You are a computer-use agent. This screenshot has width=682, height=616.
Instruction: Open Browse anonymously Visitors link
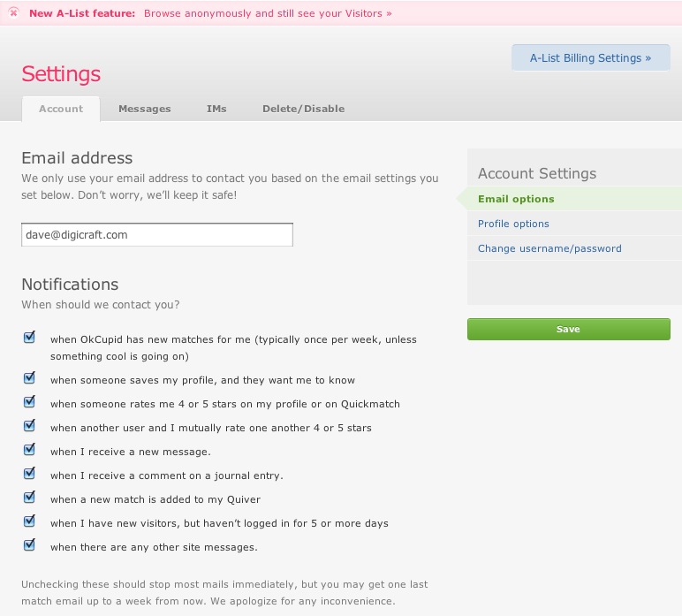[x=268, y=13]
